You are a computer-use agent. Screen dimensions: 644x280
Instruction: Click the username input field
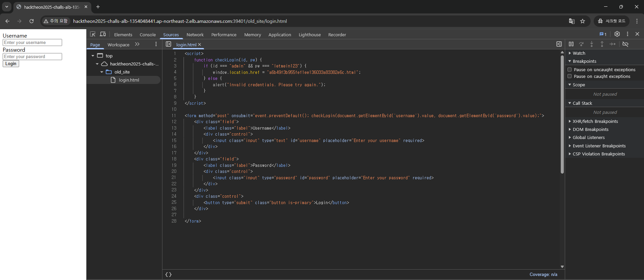point(32,43)
